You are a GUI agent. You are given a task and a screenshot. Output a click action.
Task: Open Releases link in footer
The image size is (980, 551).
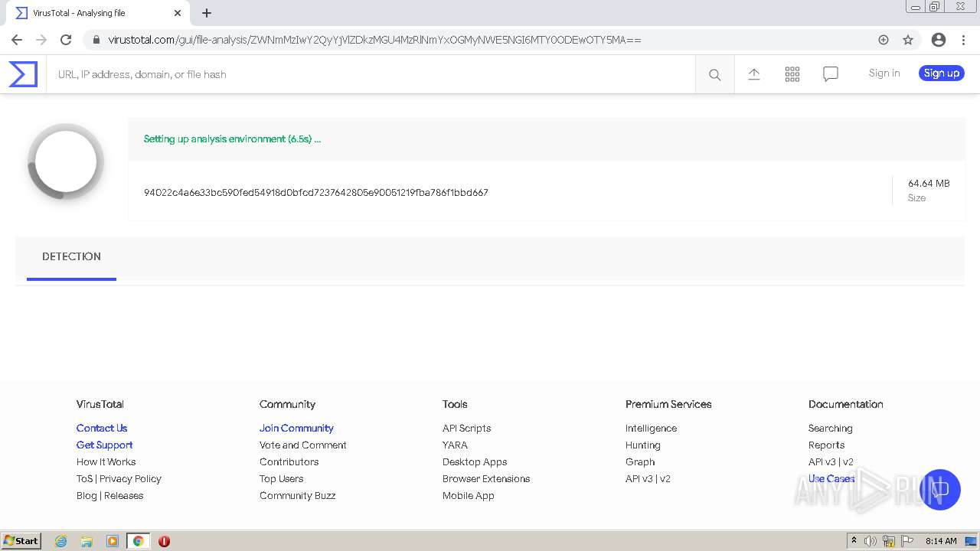click(x=124, y=496)
